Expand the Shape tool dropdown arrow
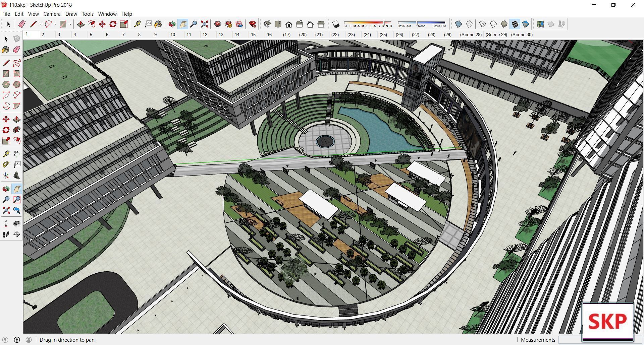This screenshot has width=644, height=345. 70,24
